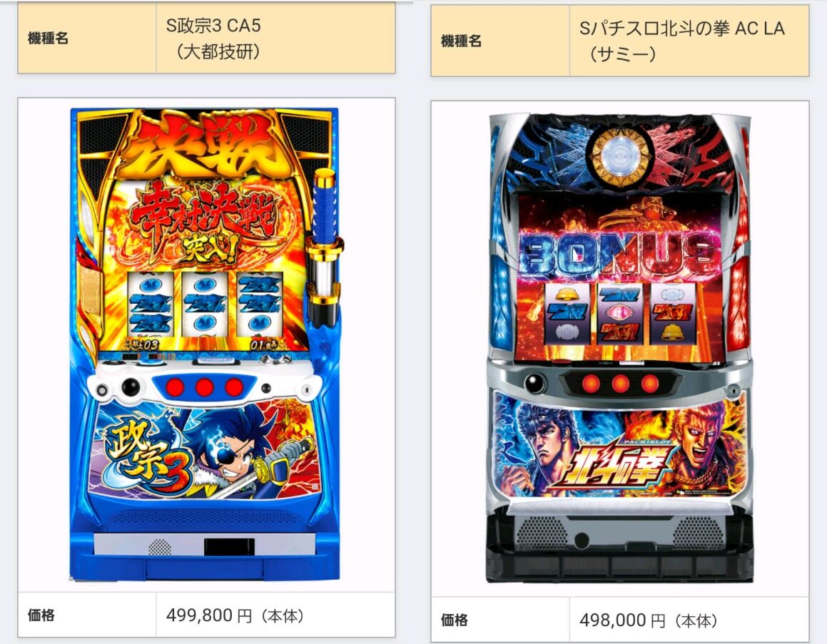Click the black lever knob on Masamune machine
This screenshot has width=827, height=644.
click(131, 387)
